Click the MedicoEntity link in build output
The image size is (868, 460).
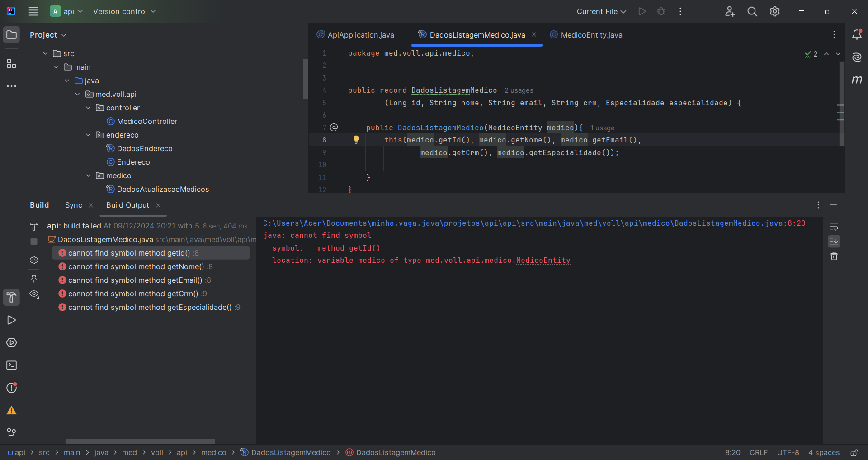point(543,261)
